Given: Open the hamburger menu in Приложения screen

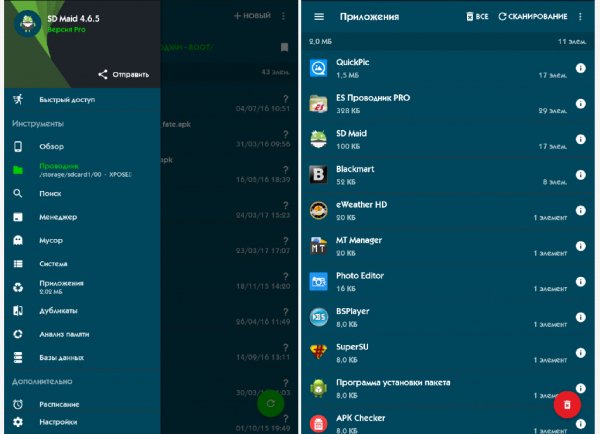Looking at the screenshot, I should click(x=319, y=16).
